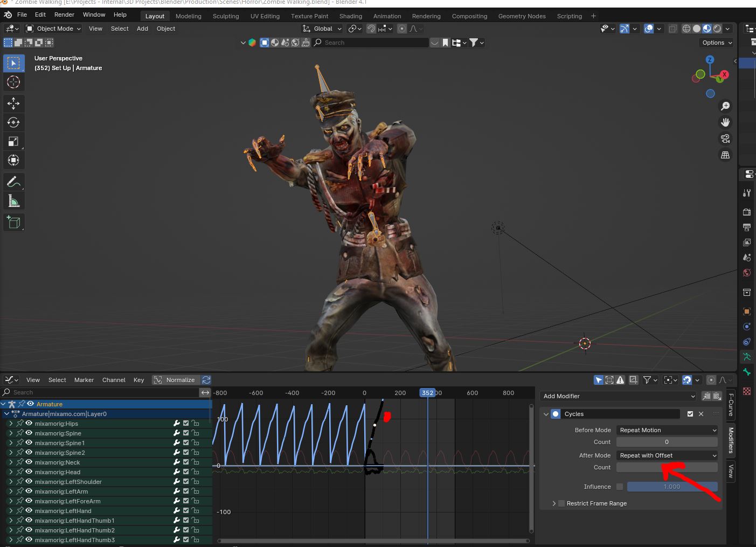Click the hand pan view icon

[x=725, y=122]
